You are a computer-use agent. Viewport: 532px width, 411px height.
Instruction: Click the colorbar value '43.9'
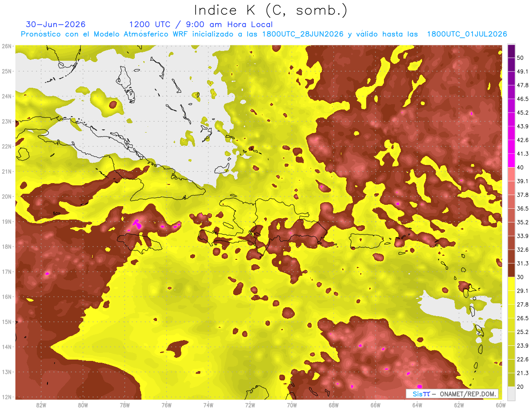pyautogui.click(x=523, y=126)
